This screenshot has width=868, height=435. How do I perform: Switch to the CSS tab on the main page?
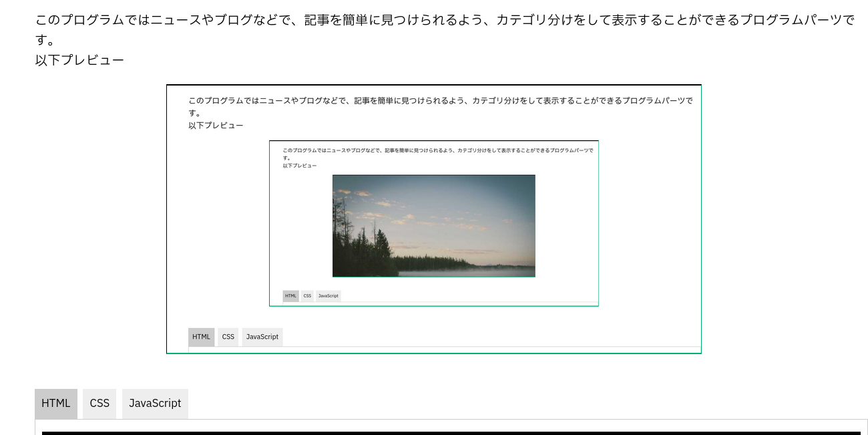click(99, 403)
